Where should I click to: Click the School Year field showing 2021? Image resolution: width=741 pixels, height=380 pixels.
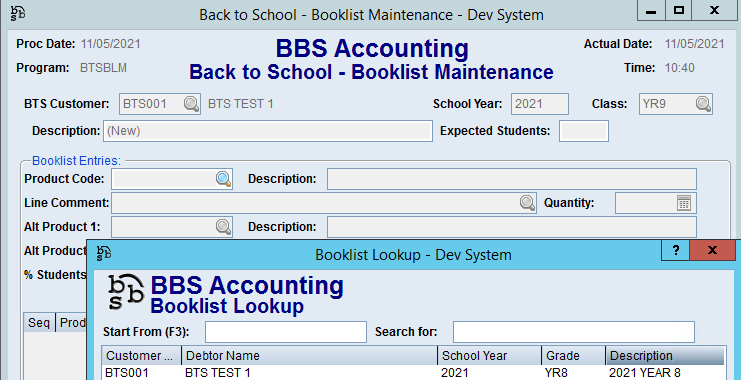[x=540, y=104]
